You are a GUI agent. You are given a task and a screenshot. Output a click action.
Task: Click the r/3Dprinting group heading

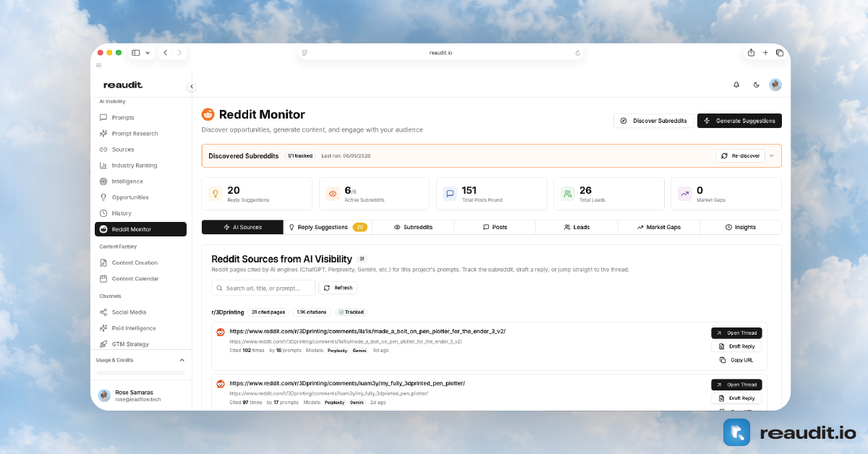pos(227,312)
